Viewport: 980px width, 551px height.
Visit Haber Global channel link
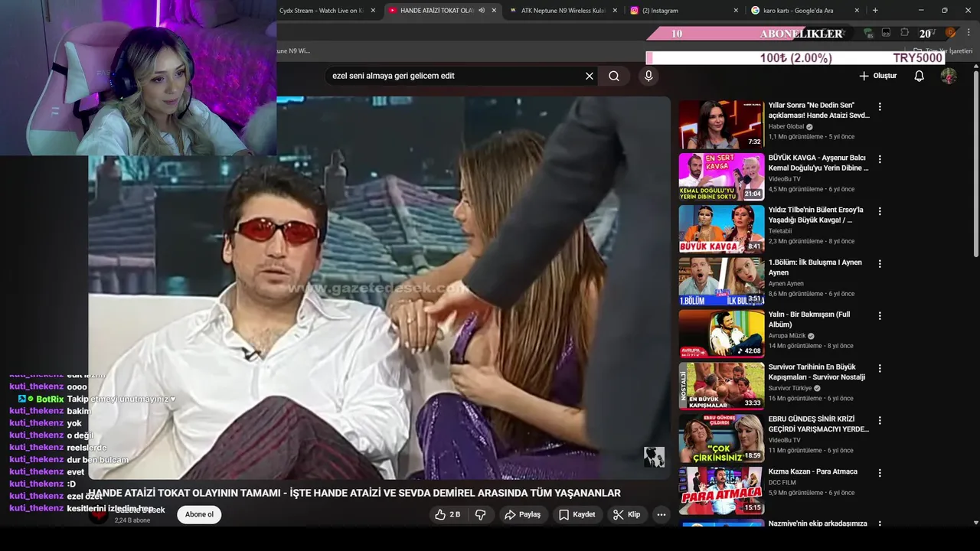coord(786,126)
